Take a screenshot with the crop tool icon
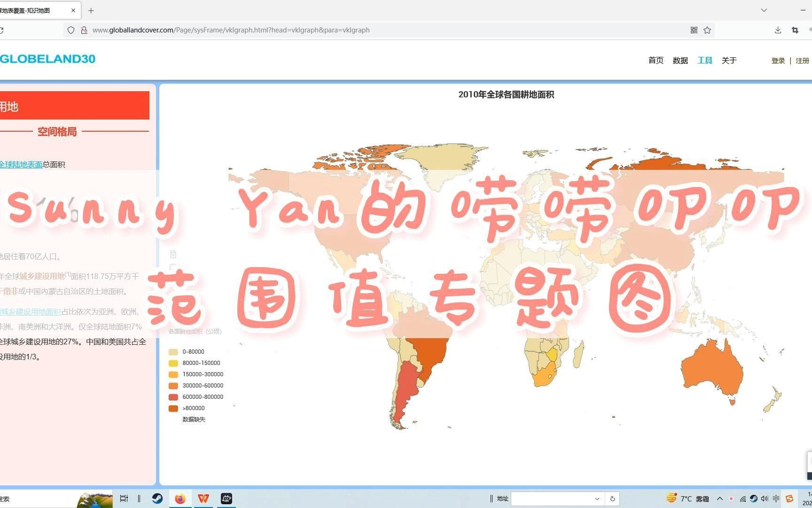This screenshot has width=812, height=508. point(795,30)
